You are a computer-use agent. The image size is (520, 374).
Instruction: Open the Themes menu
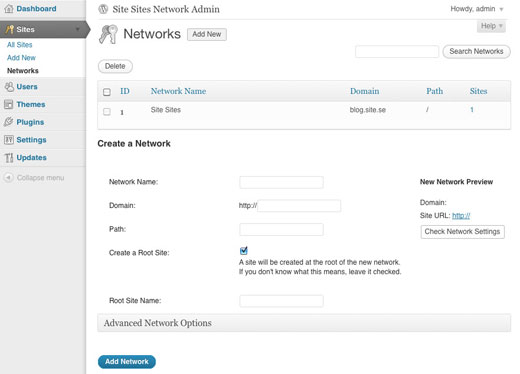(x=31, y=104)
